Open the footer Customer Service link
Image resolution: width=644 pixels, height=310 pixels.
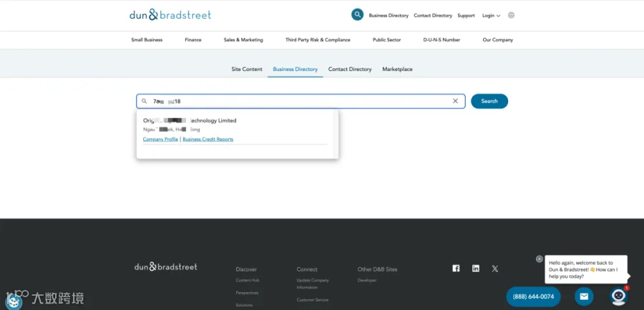313,300
